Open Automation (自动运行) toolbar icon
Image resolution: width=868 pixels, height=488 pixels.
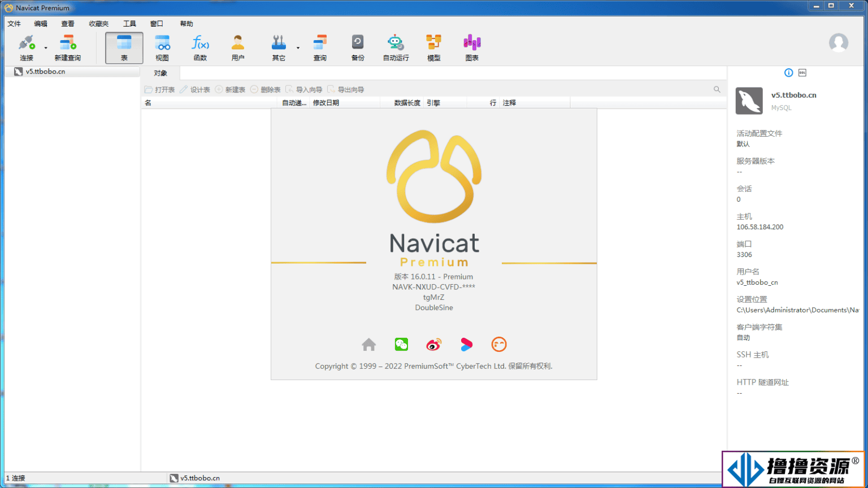coord(396,47)
